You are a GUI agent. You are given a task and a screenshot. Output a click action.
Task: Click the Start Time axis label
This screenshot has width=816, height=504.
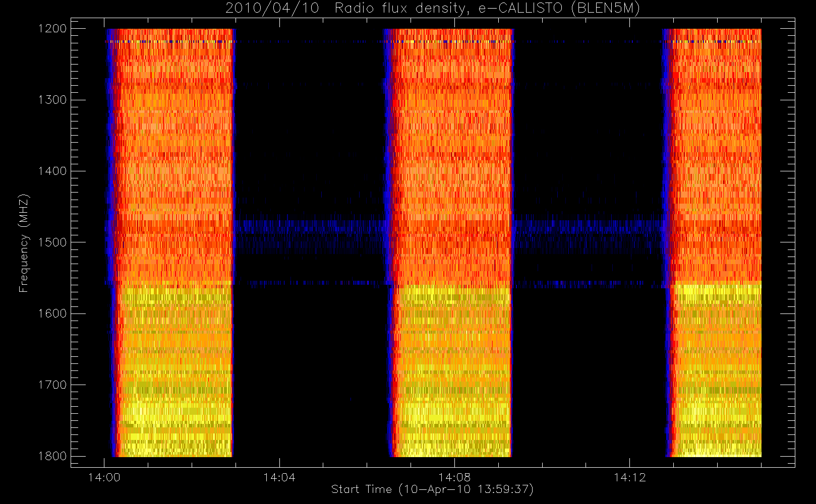[432, 489]
